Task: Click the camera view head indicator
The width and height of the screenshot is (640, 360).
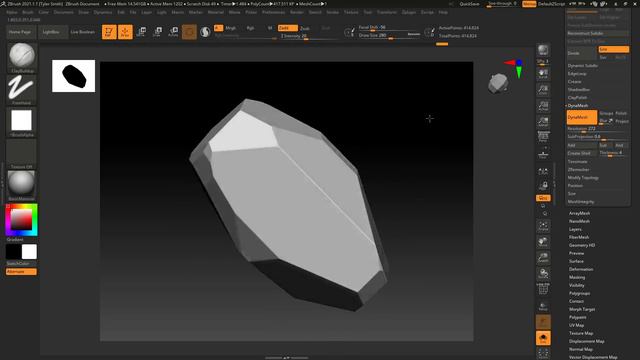Action: click(x=498, y=83)
